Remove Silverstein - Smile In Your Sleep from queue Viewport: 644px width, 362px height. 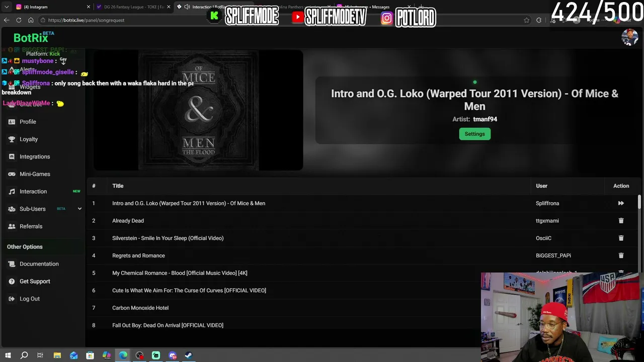[621, 238]
